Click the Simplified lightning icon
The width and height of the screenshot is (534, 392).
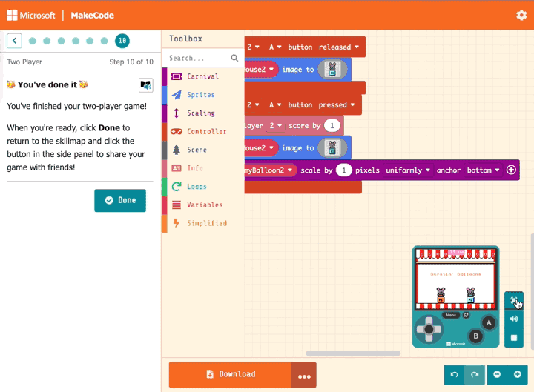(177, 223)
